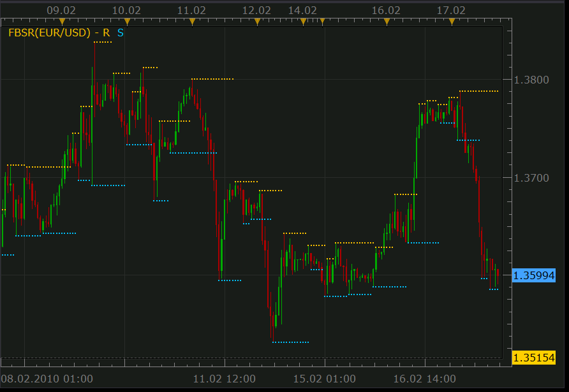The height and width of the screenshot is (392, 569).
Task: Click the current price tag 1.35994
Action: coord(534,275)
